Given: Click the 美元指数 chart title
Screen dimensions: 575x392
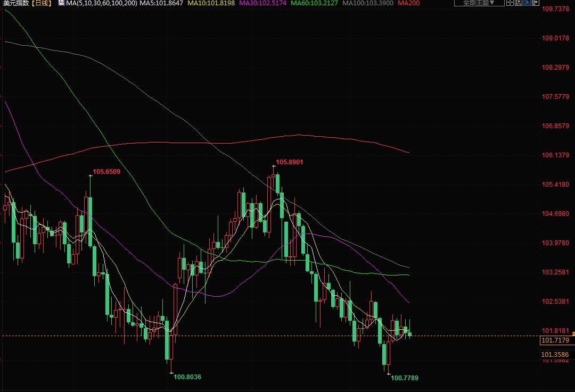Looking at the screenshot, I should 16,3.
